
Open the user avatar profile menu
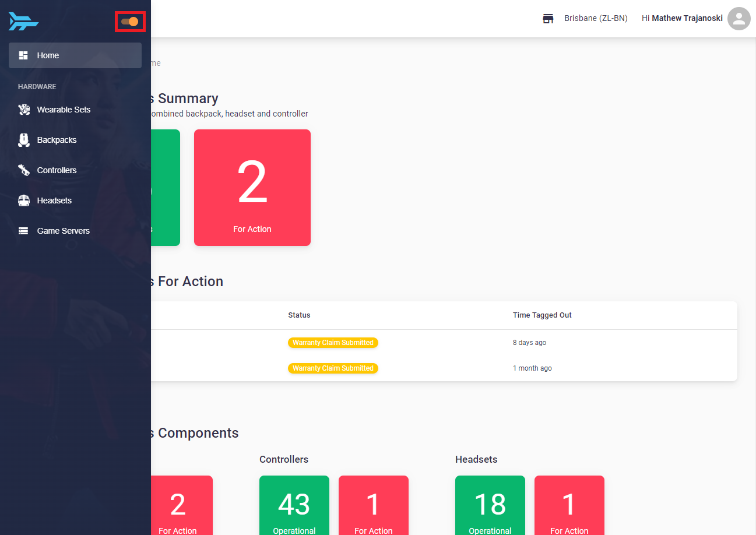[x=739, y=19]
